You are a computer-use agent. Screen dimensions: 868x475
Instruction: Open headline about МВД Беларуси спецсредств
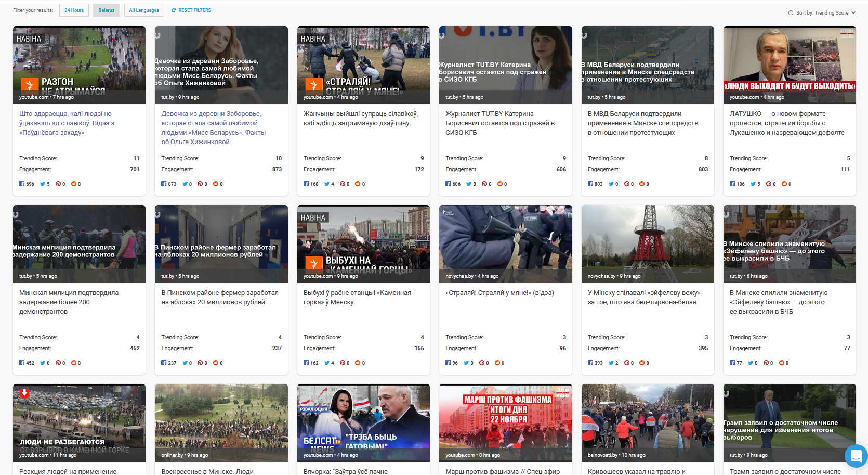pyautogui.click(x=642, y=123)
